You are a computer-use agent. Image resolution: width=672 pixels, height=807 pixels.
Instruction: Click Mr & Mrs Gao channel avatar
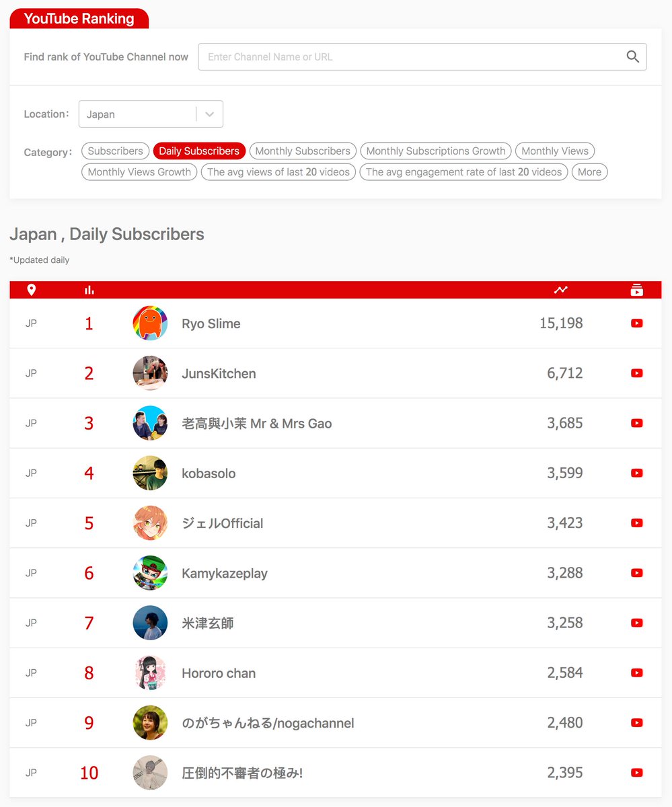(x=150, y=423)
